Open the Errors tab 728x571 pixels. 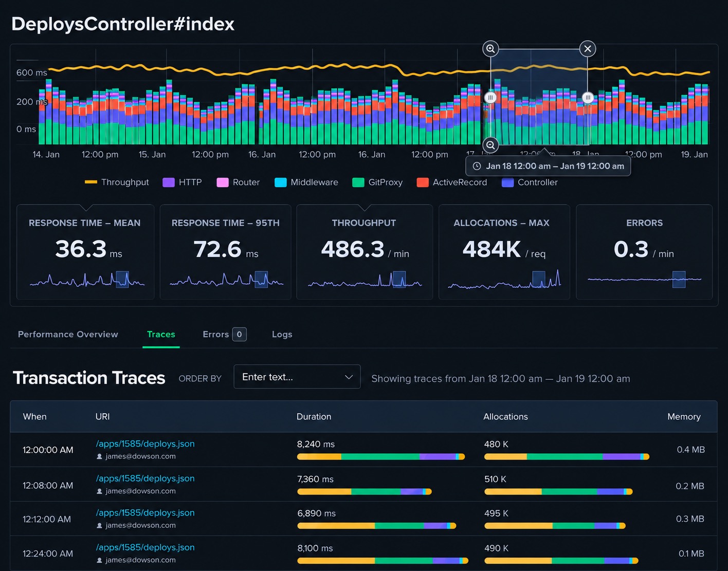pos(225,334)
